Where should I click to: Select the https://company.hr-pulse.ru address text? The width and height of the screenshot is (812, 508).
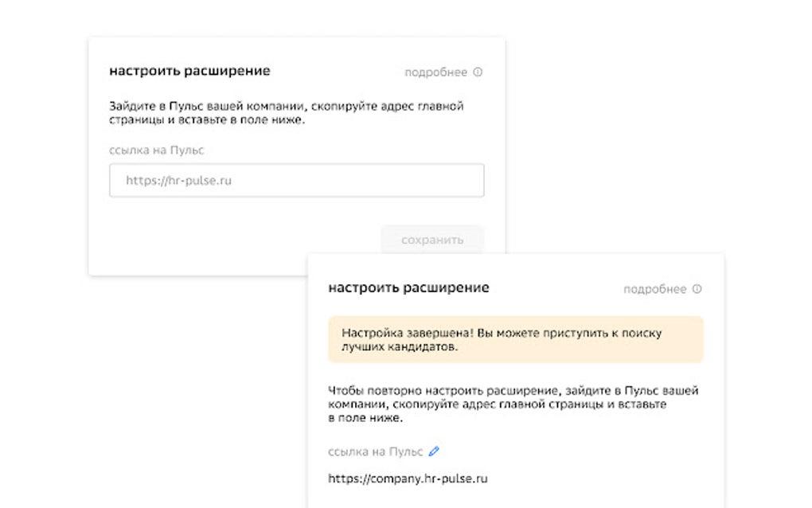pyautogui.click(x=408, y=479)
